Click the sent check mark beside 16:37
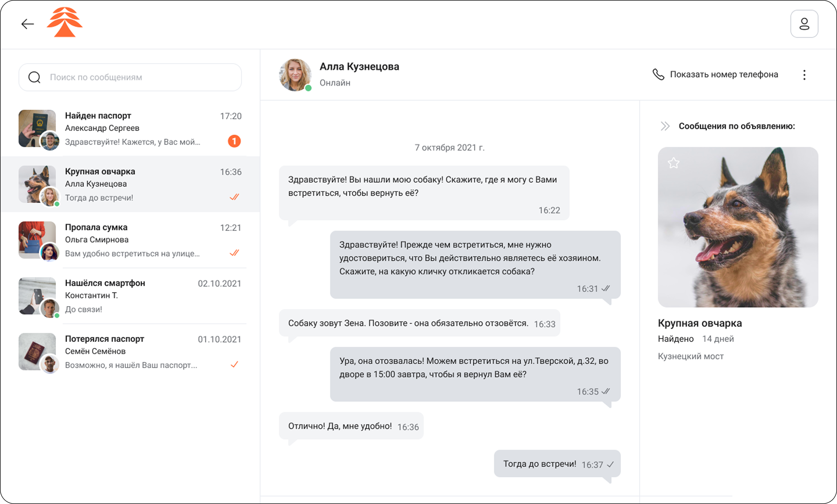 pyautogui.click(x=610, y=465)
